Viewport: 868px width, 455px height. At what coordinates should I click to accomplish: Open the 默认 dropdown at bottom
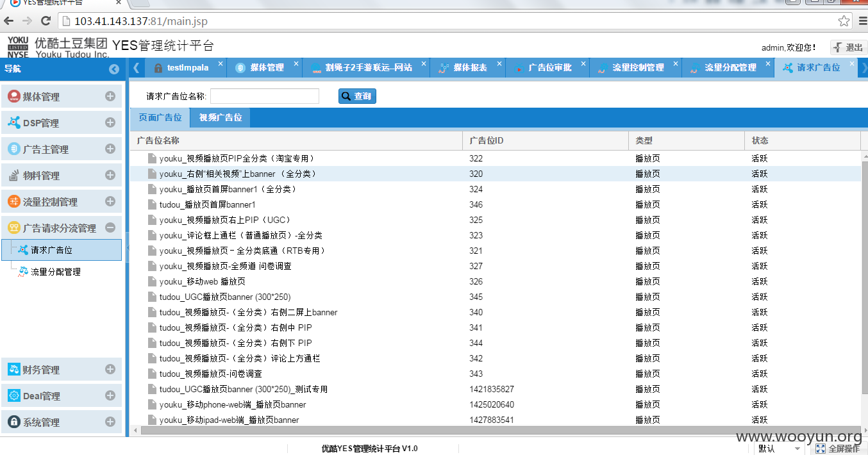pyautogui.click(x=780, y=449)
